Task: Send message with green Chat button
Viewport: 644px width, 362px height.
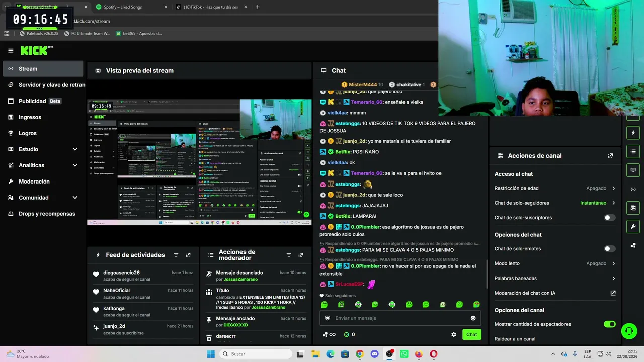Action: [x=471, y=334]
